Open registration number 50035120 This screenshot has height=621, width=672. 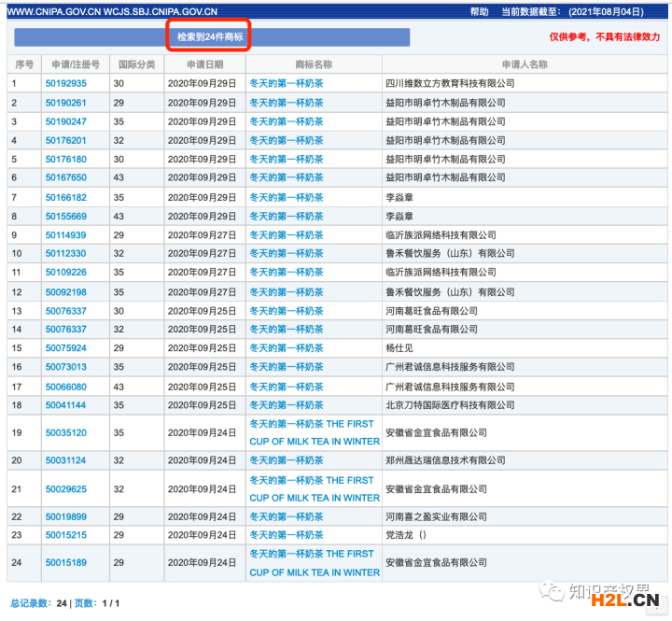[66, 432]
